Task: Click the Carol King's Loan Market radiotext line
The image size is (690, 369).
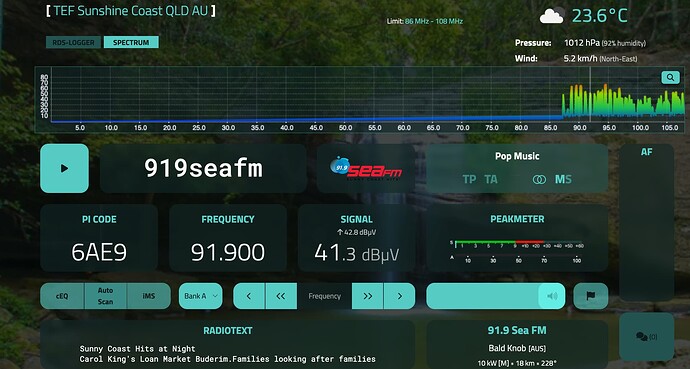Action: [228, 359]
